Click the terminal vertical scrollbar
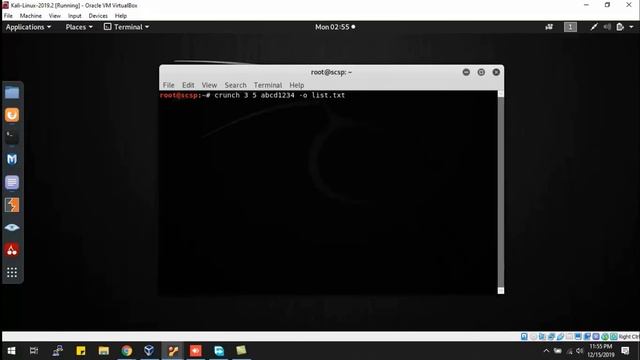Image resolution: width=640 pixels, height=360 pixels. [501, 192]
